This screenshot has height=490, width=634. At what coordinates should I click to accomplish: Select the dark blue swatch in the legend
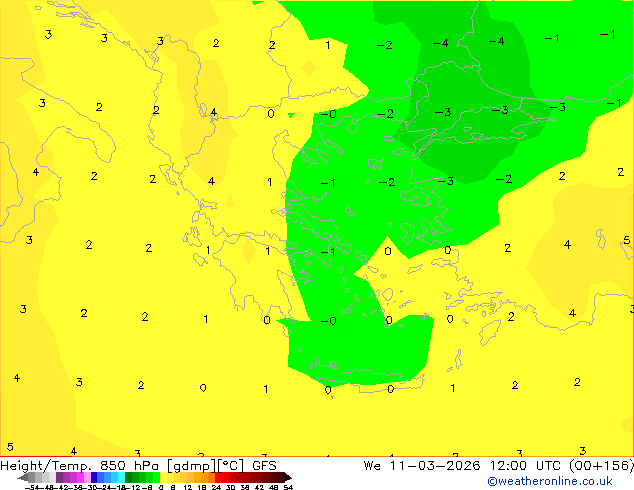[x=94, y=477]
